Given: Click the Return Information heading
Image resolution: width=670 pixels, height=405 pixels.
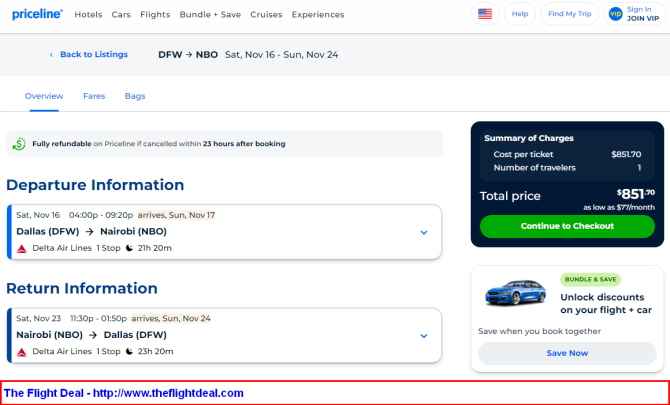Looking at the screenshot, I should pyautogui.click(x=82, y=288).
